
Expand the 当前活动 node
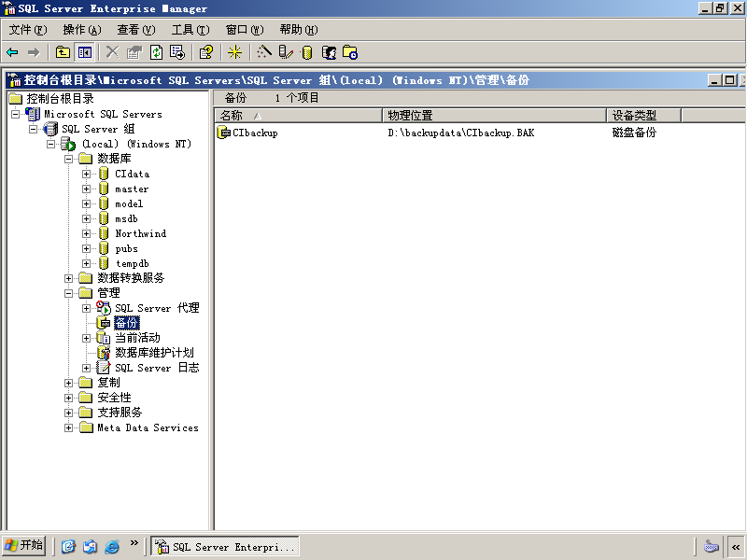click(86, 338)
